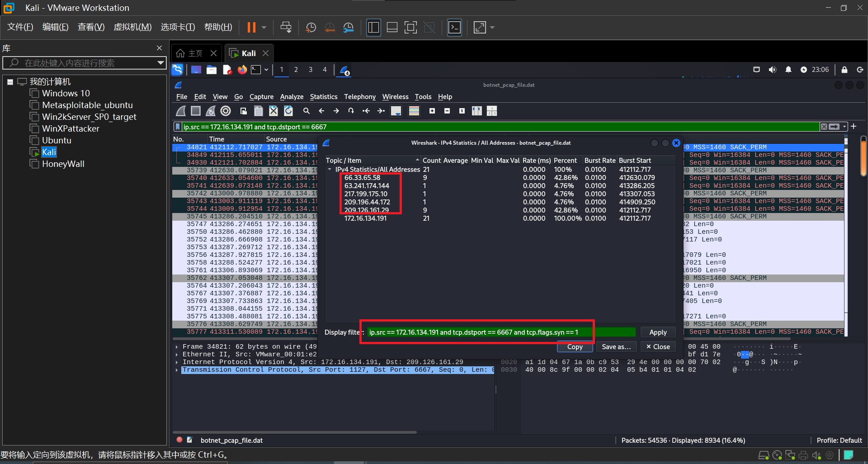Image resolution: width=868 pixels, height=464 pixels.
Task: Add a display filter button
Action: pos(854,126)
